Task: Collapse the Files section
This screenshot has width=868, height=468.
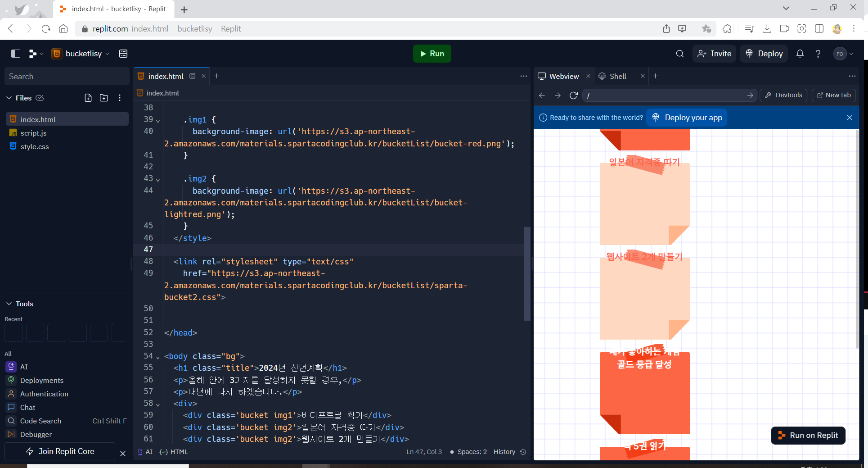Action: 9,98
